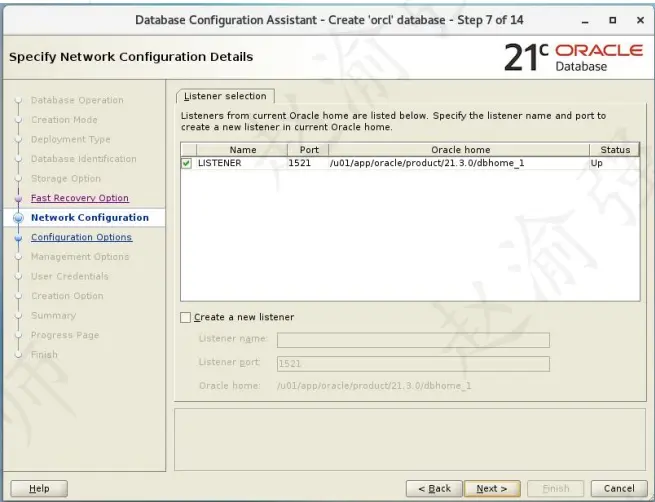Click Database Operation step in sidebar
The height and width of the screenshot is (502, 655).
point(77,100)
